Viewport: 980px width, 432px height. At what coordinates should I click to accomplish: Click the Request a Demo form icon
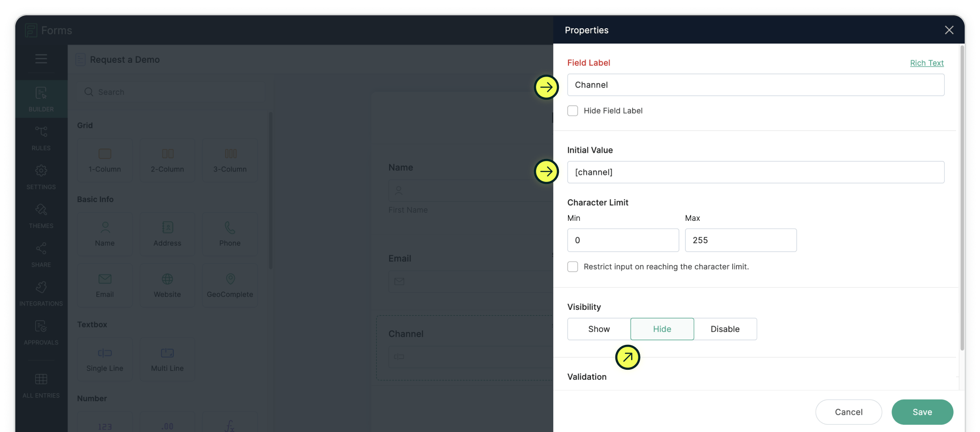pos(80,59)
